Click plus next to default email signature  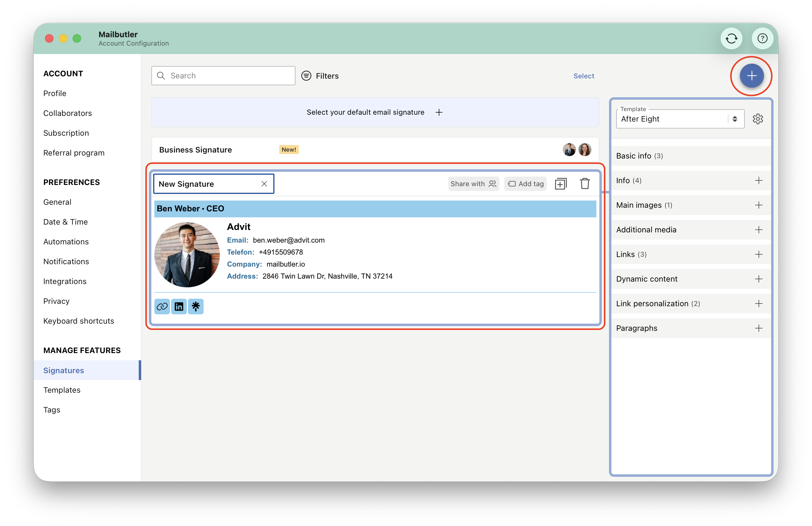[439, 112]
